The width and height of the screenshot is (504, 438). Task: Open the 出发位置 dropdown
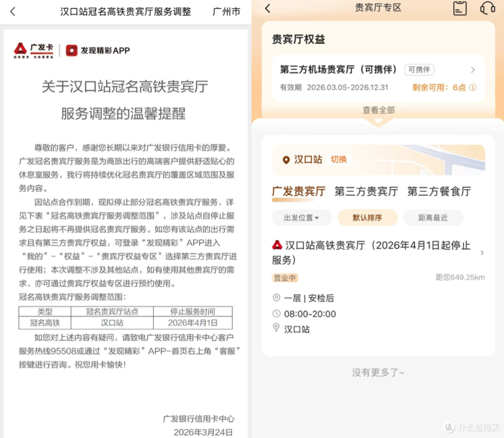tap(301, 217)
